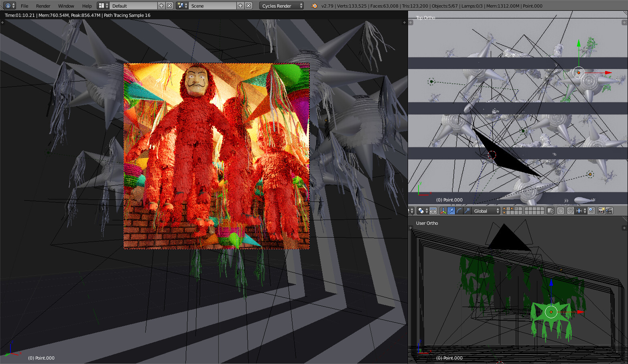Click the Scene name field
The image size is (628, 364).
point(212,6)
